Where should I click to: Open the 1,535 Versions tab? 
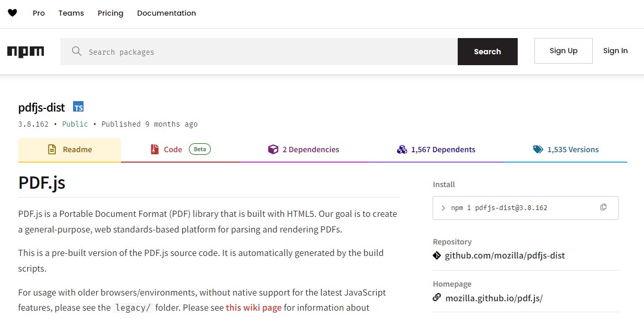click(566, 150)
